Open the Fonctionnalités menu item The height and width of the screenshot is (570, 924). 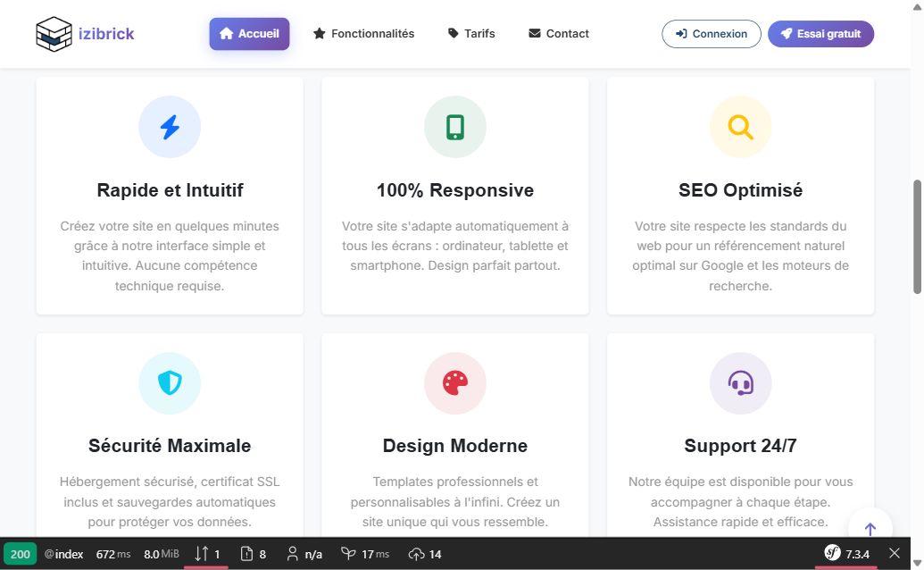point(363,34)
